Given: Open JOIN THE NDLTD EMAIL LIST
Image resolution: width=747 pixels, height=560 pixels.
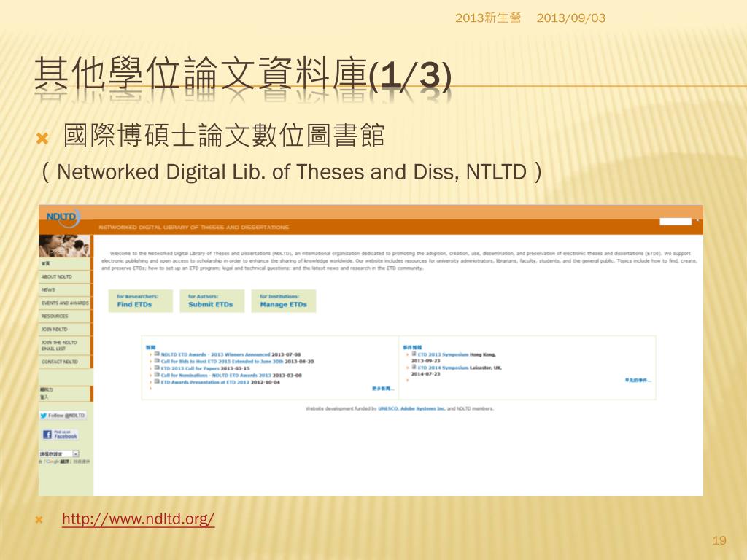Looking at the screenshot, I should [x=64, y=345].
